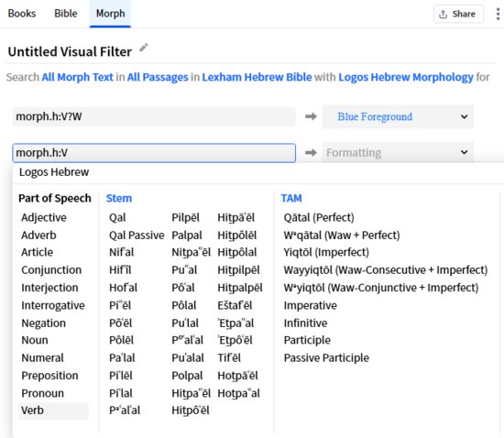Image resolution: width=504 pixels, height=438 pixels.
Task: Choose the Pilpēl stem
Action: tap(186, 217)
